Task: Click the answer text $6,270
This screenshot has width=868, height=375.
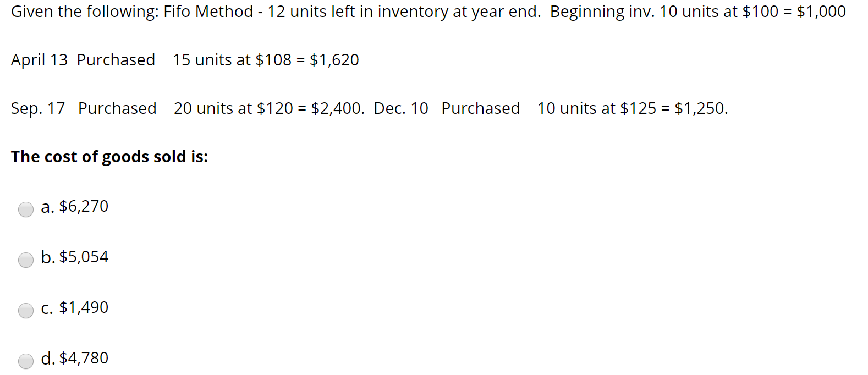Action: coord(84,207)
